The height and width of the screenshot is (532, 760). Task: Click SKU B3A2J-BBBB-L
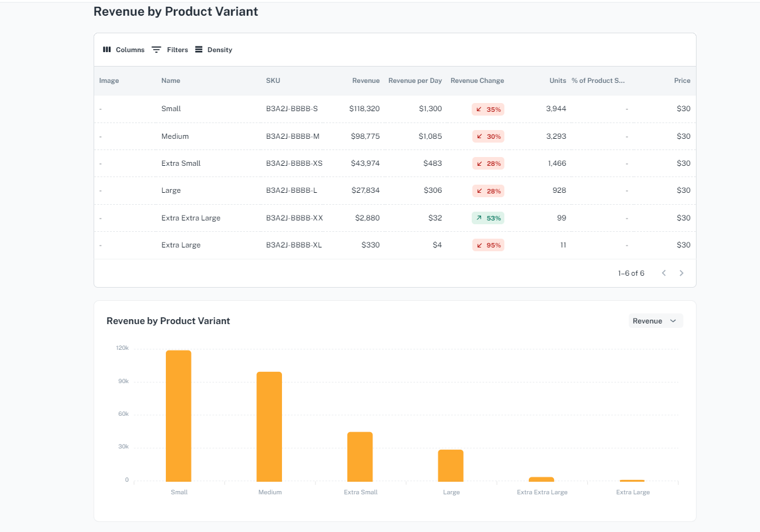pyautogui.click(x=292, y=190)
